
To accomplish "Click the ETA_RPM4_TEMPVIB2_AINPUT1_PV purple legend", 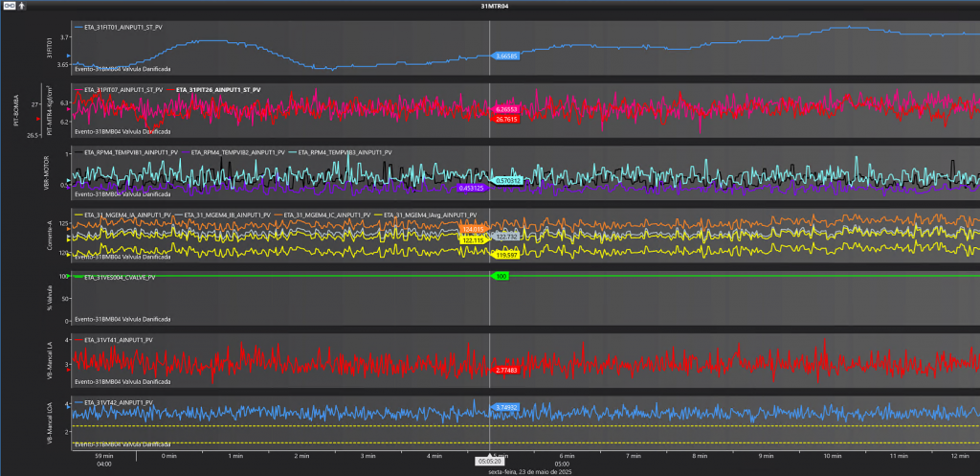I will coord(243,152).
